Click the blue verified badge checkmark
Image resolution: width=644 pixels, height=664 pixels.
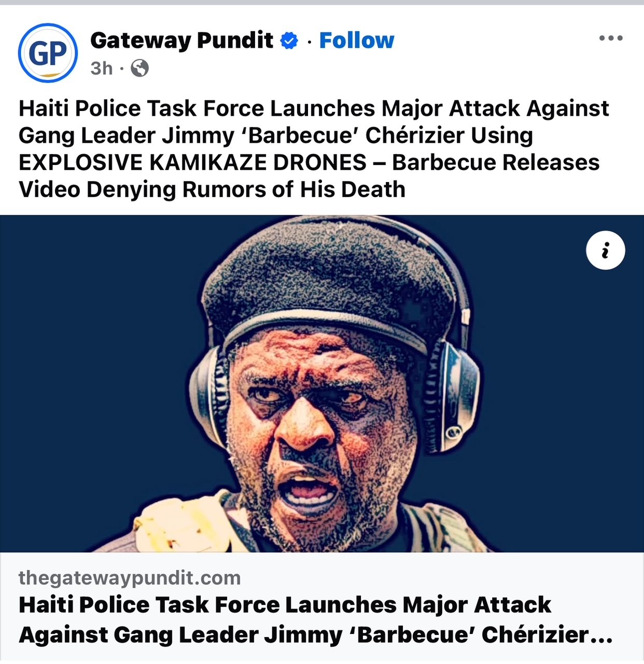pos(289,40)
